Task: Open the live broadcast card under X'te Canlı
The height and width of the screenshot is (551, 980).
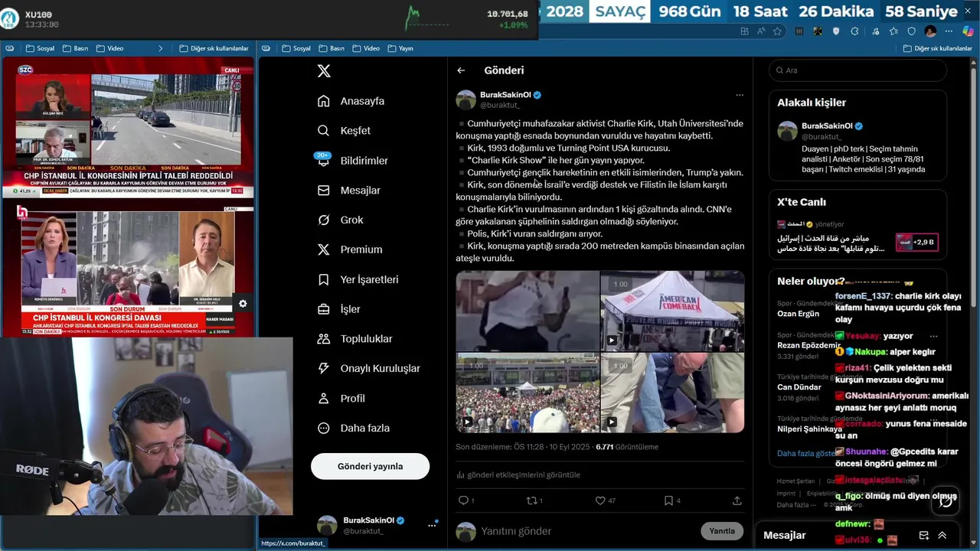Action: [x=857, y=238]
